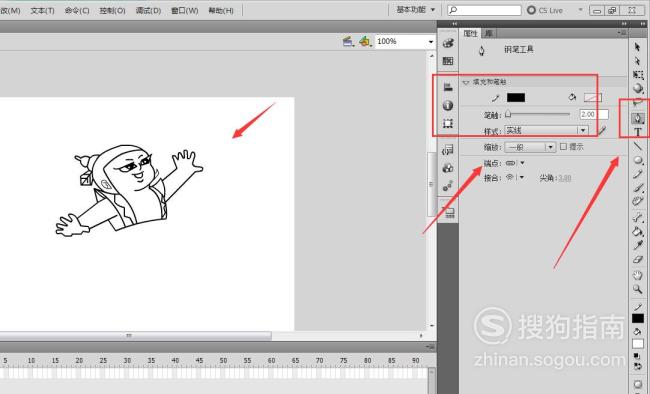Image resolution: width=650 pixels, height=394 pixels.
Task: Select the Paint Bucket tool
Action: click(638, 231)
